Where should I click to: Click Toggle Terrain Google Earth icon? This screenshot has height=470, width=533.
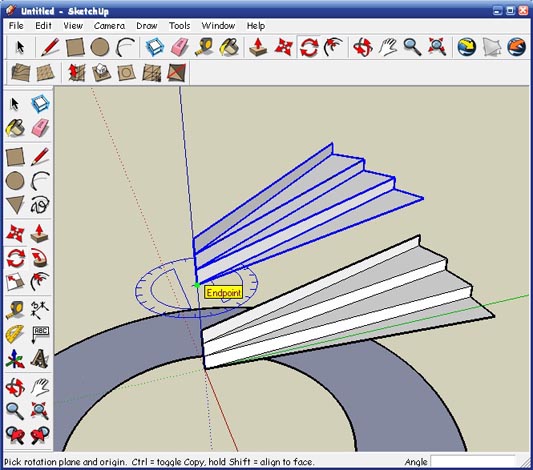tap(492, 47)
